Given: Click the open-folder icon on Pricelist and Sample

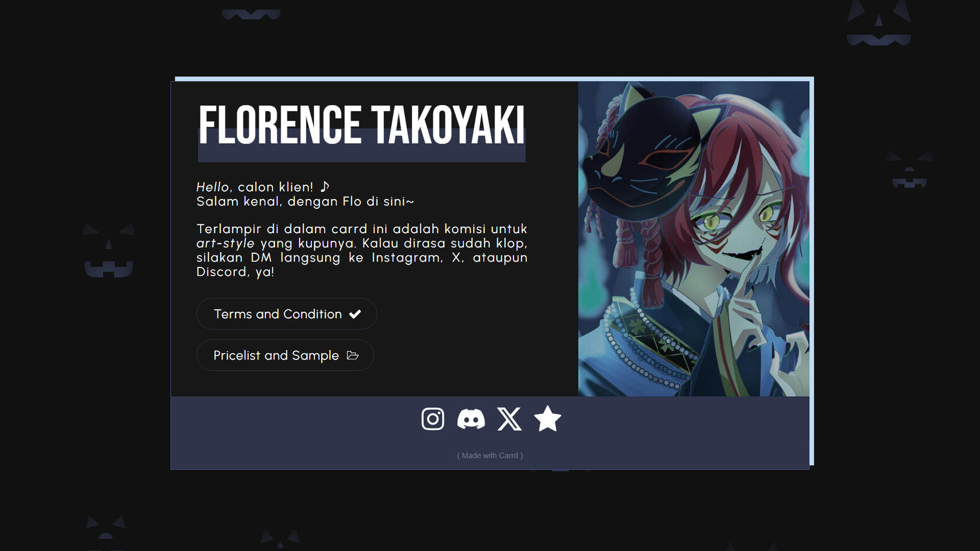Looking at the screenshot, I should click(x=353, y=355).
